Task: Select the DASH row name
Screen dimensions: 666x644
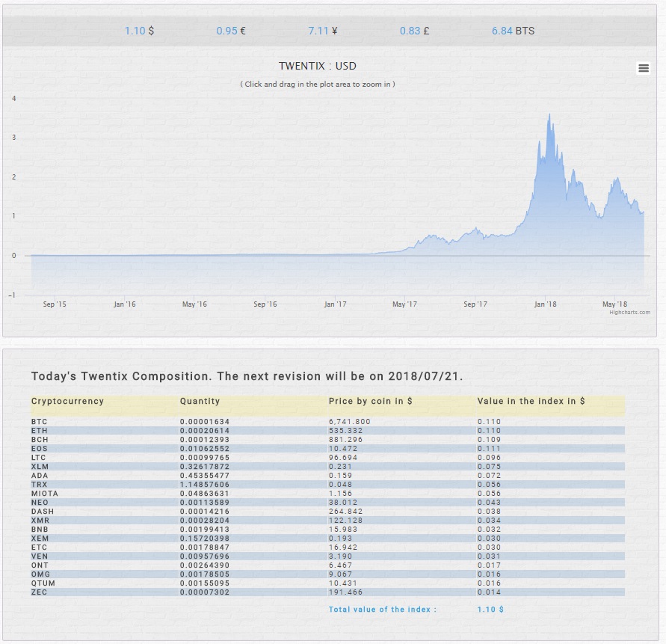Action: 43,512
